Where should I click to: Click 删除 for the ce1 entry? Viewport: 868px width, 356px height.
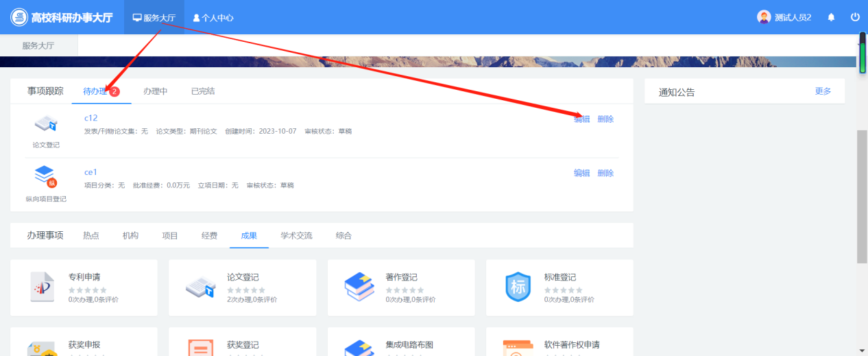[605, 173]
